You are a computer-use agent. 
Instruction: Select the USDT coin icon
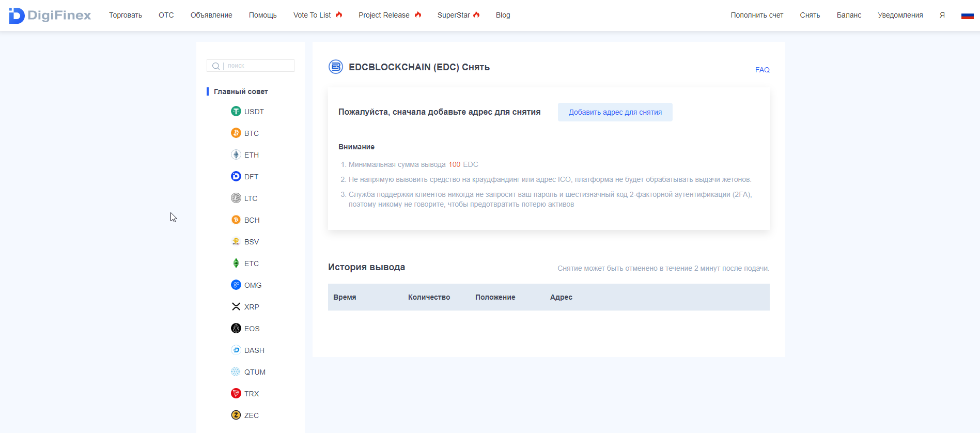[x=236, y=111]
